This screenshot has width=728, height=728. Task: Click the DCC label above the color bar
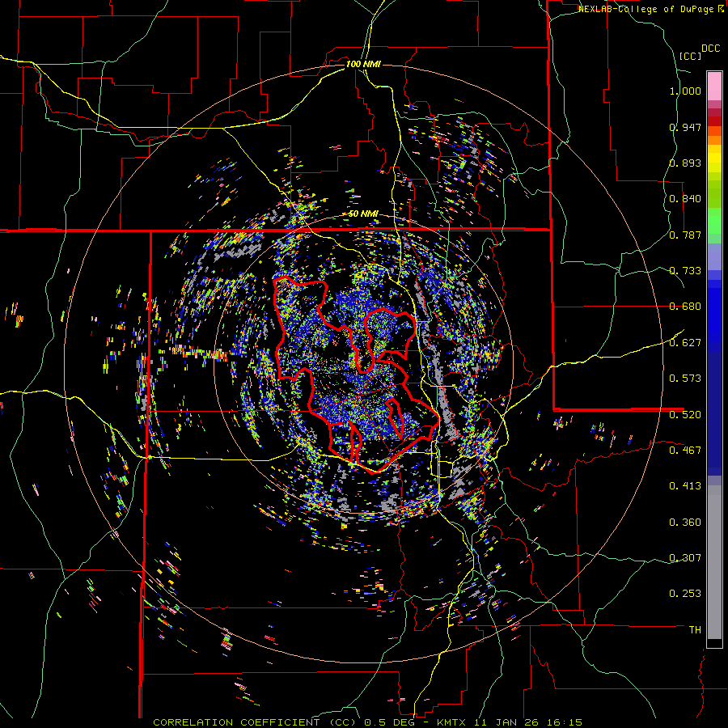click(x=710, y=49)
